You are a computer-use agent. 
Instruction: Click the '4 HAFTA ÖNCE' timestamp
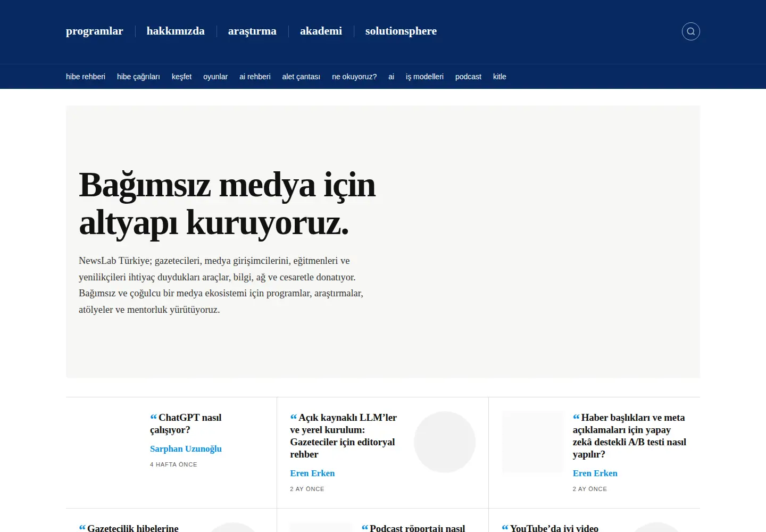point(173,464)
